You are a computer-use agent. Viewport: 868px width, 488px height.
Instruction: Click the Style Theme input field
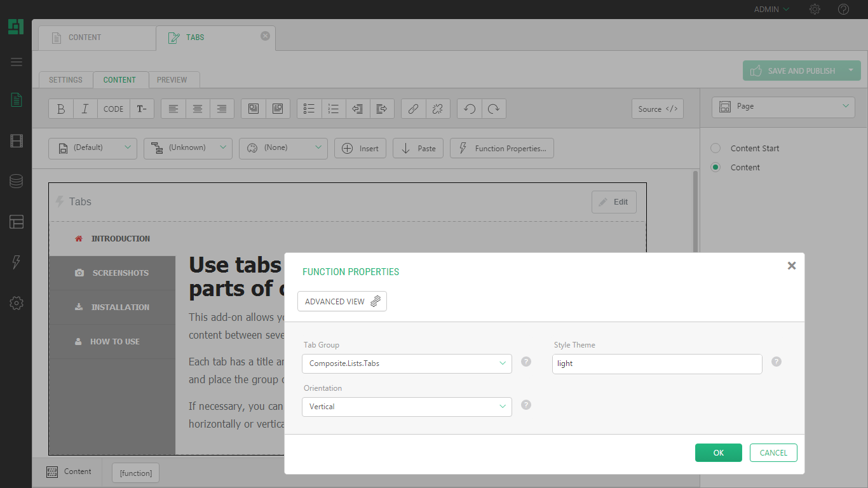(656, 363)
